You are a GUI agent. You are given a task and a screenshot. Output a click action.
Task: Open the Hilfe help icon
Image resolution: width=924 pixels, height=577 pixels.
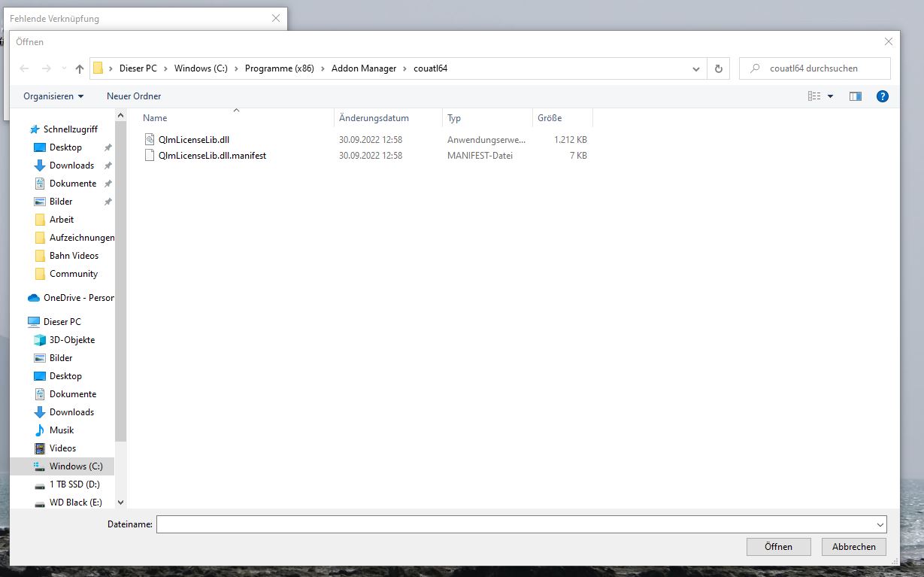click(882, 96)
